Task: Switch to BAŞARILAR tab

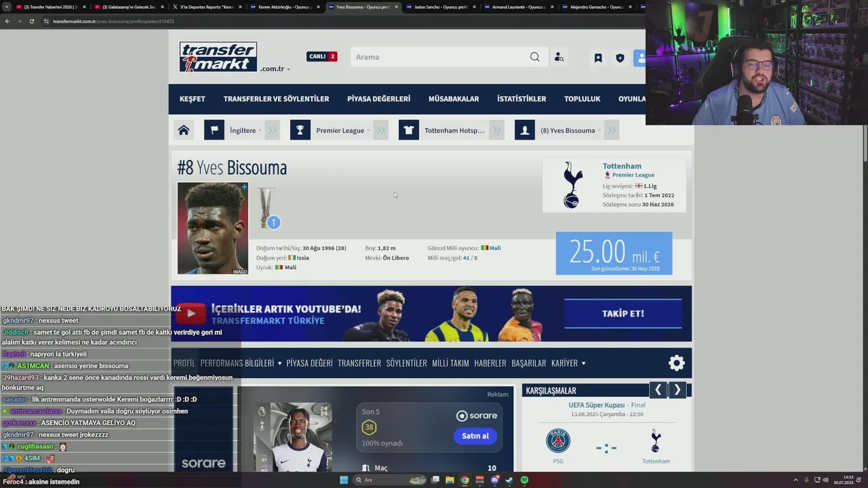Action: (x=528, y=363)
